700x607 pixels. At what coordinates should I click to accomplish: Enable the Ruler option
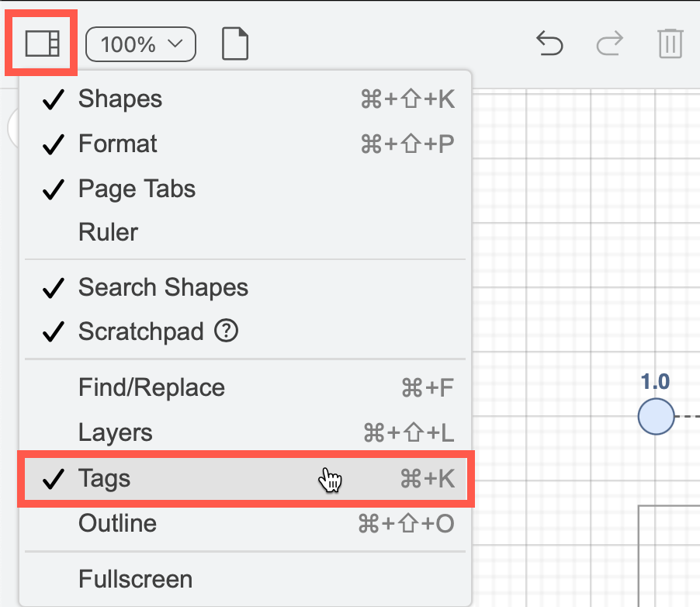click(108, 232)
